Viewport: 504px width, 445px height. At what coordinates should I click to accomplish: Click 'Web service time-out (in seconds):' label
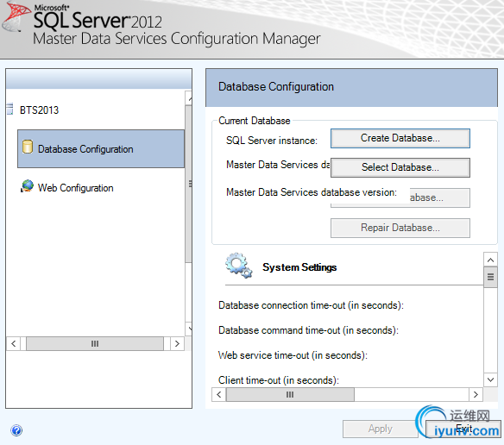pyautogui.click(x=293, y=355)
